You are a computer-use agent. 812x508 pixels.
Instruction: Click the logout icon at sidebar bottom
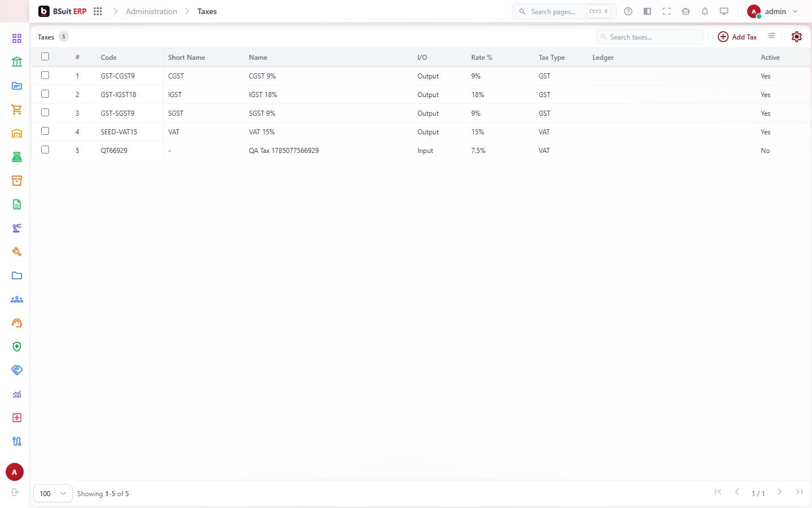pyautogui.click(x=15, y=492)
